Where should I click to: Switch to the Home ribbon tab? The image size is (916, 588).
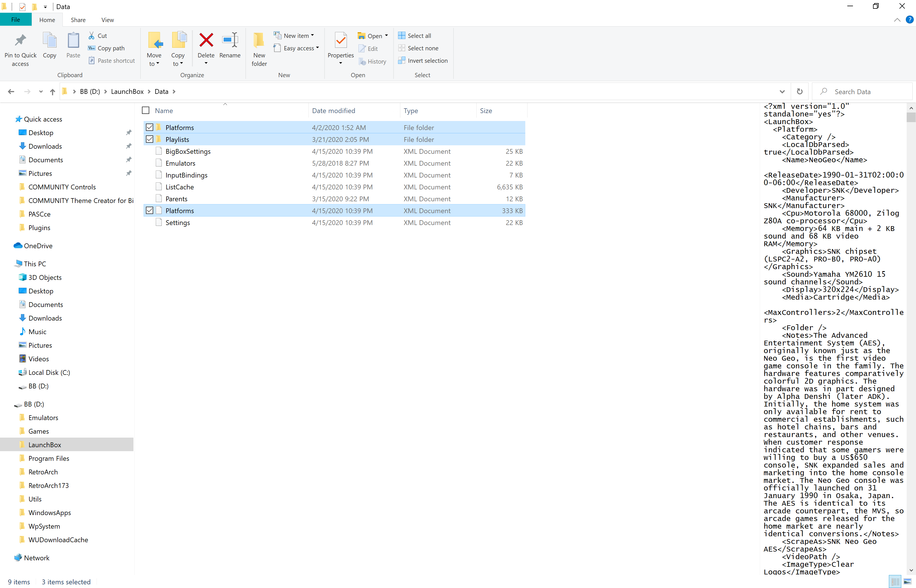47,20
